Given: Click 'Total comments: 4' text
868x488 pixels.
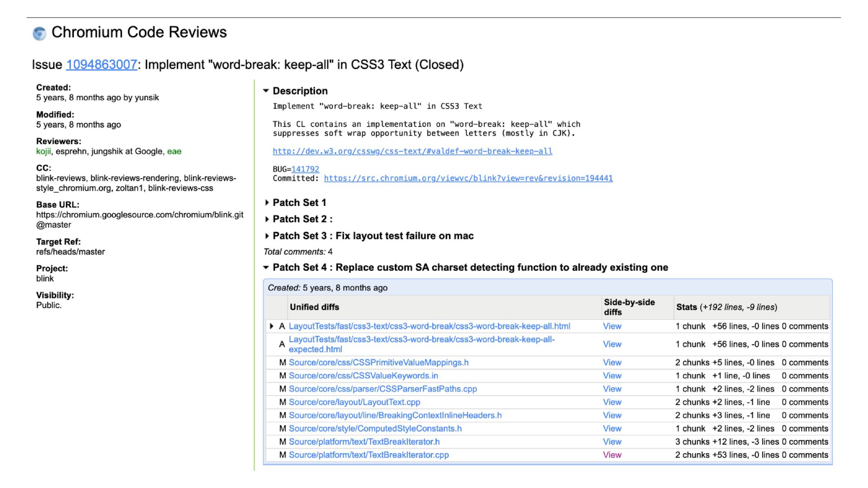Looking at the screenshot, I should tap(298, 252).
